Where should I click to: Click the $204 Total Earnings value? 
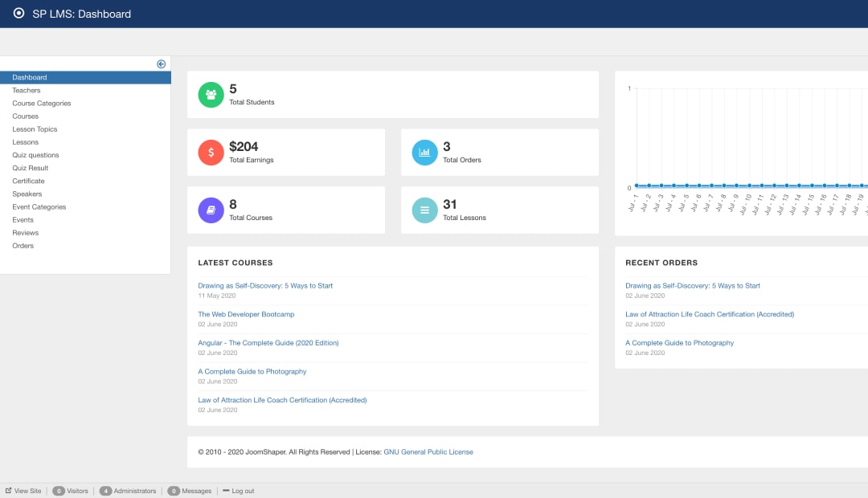[x=244, y=147]
